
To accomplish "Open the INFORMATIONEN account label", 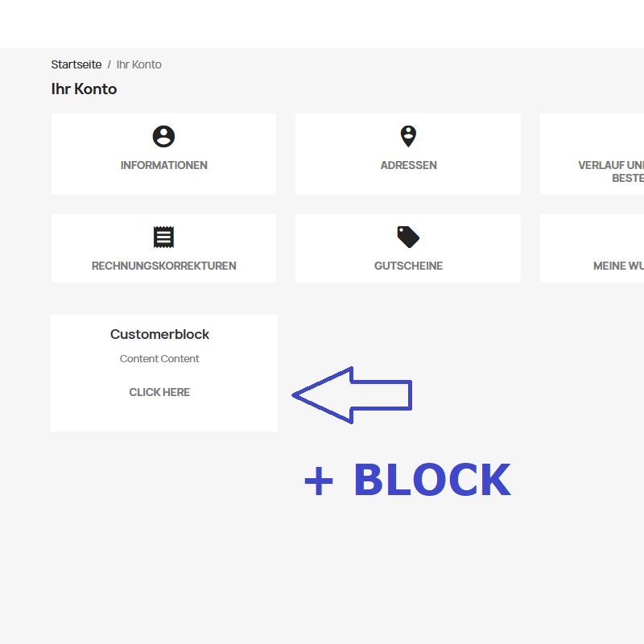I will [164, 165].
